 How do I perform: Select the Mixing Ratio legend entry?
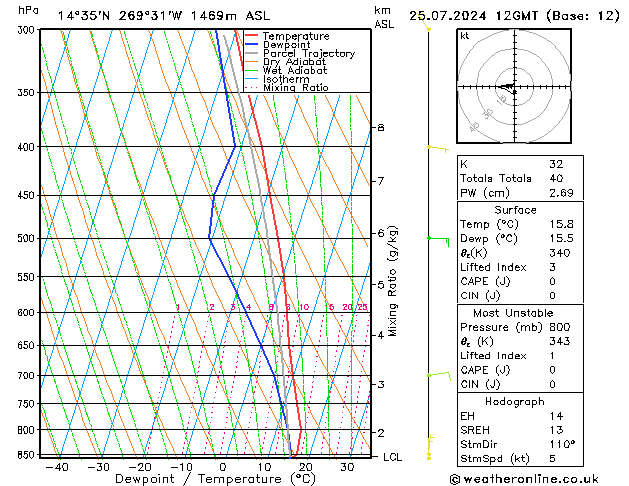click(295, 88)
